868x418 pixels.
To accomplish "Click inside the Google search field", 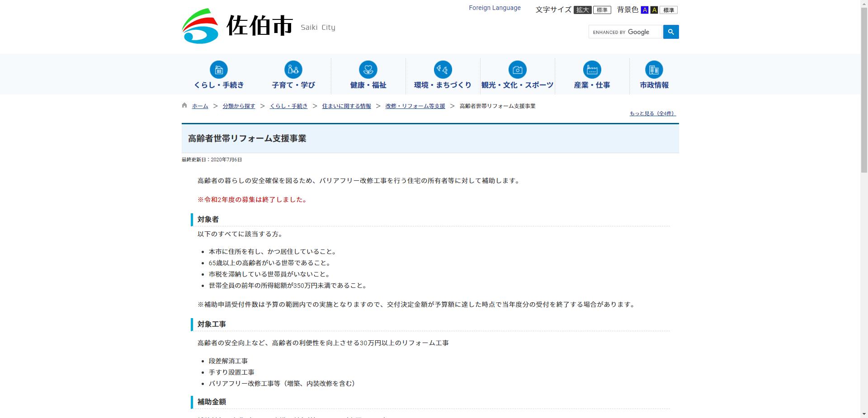I will 625,32.
